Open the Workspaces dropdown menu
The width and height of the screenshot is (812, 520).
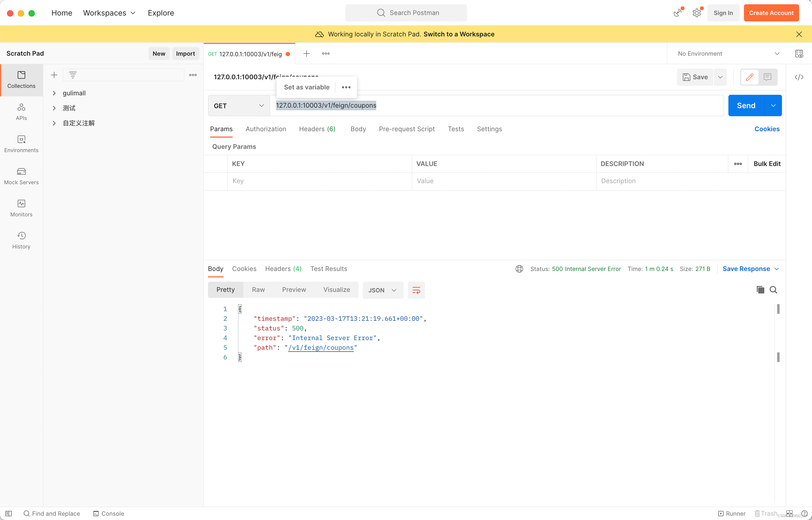tap(109, 13)
